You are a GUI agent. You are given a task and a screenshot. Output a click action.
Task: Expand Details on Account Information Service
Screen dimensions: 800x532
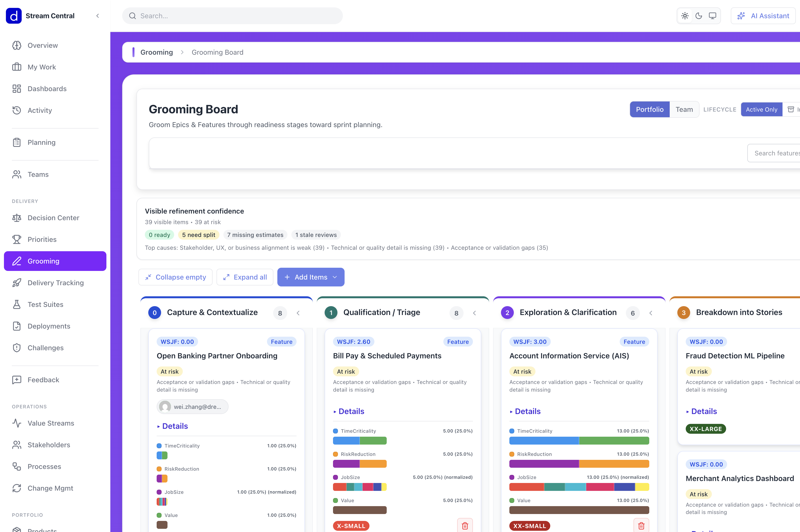click(525, 411)
